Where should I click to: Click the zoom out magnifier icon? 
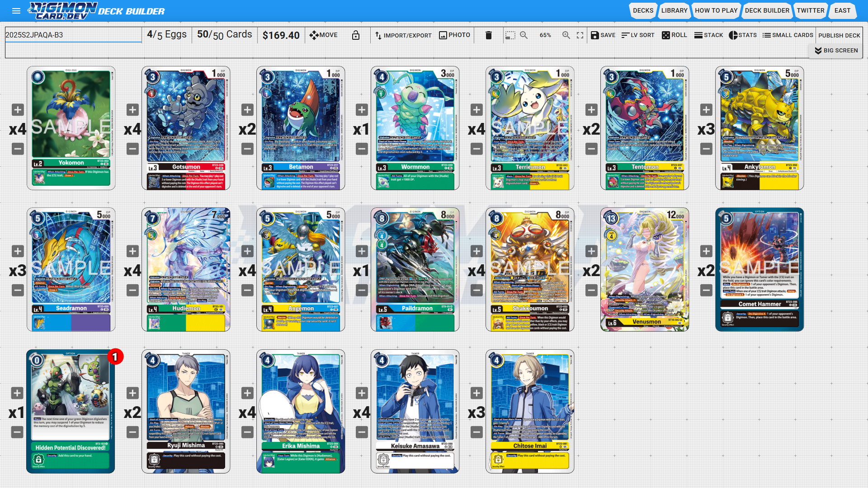pos(524,35)
